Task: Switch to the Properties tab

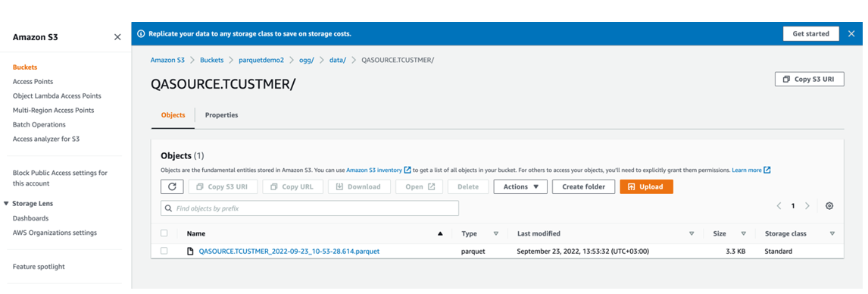Action: pyautogui.click(x=221, y=115)
